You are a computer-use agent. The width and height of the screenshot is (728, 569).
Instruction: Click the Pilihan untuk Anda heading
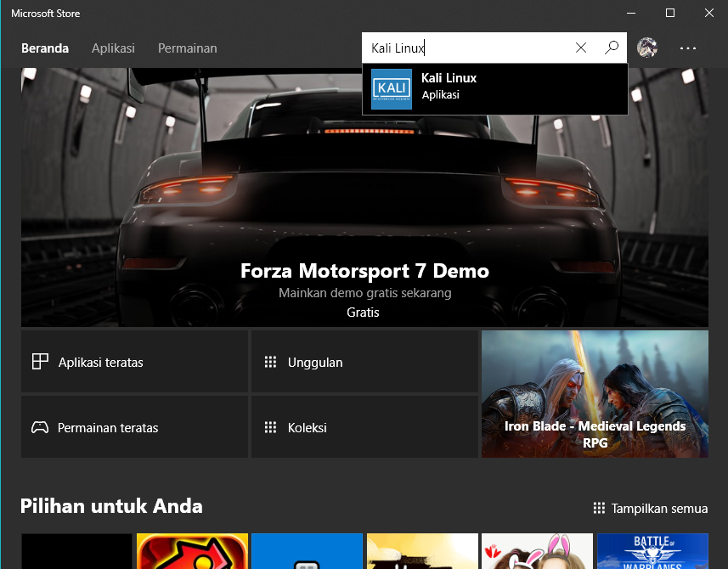(111, 506)
